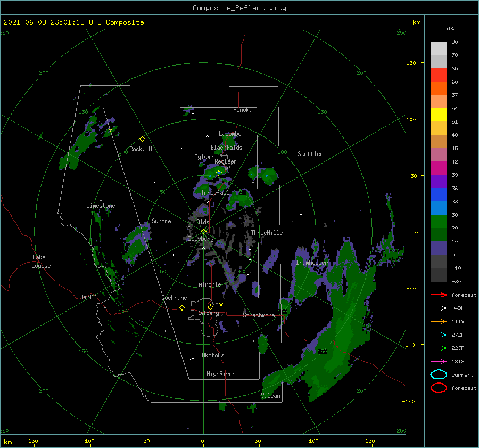This screenshot has height=448, width=479.
Task: Click the Cochrane city label
Action: tap(174, 298)
